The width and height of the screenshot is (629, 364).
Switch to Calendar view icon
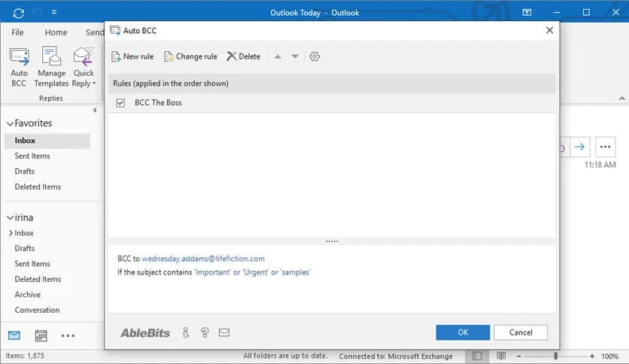pyautogui.click(x=41, y=335)
